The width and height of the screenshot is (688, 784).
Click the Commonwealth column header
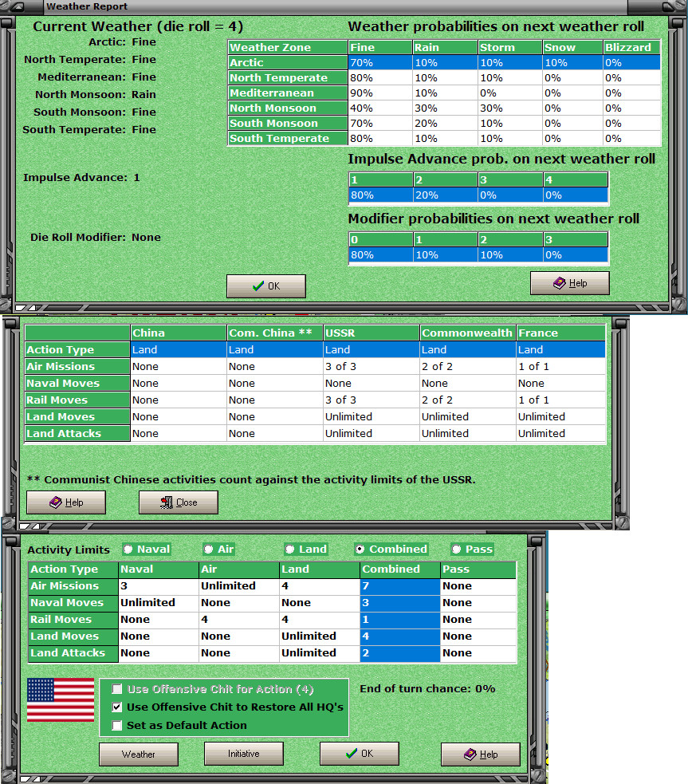click(x=468, y=333)
